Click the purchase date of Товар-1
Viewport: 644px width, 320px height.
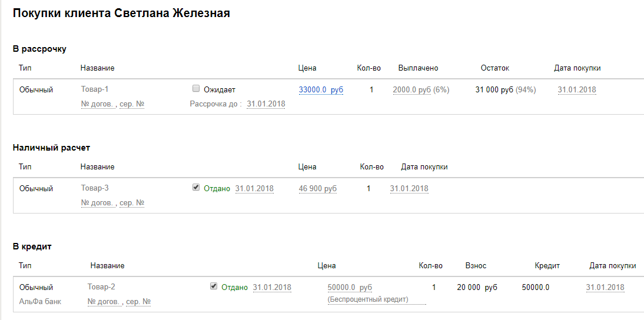(x=576, y=90)
